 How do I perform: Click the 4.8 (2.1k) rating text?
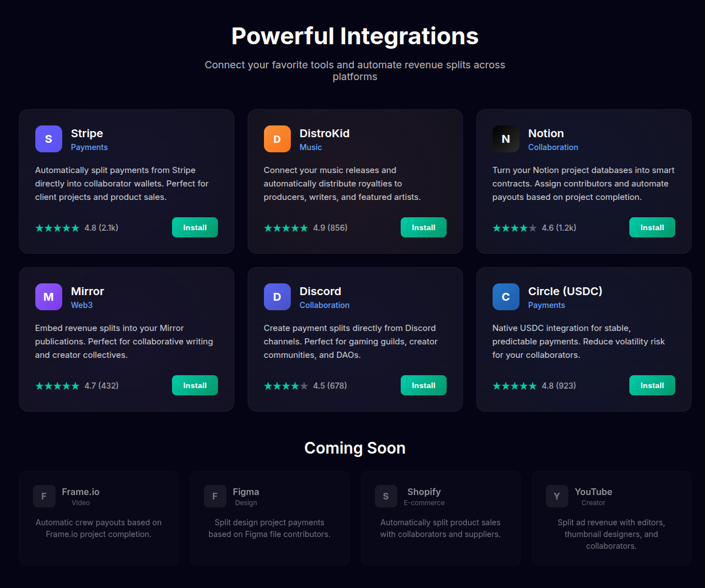point(101,228)
